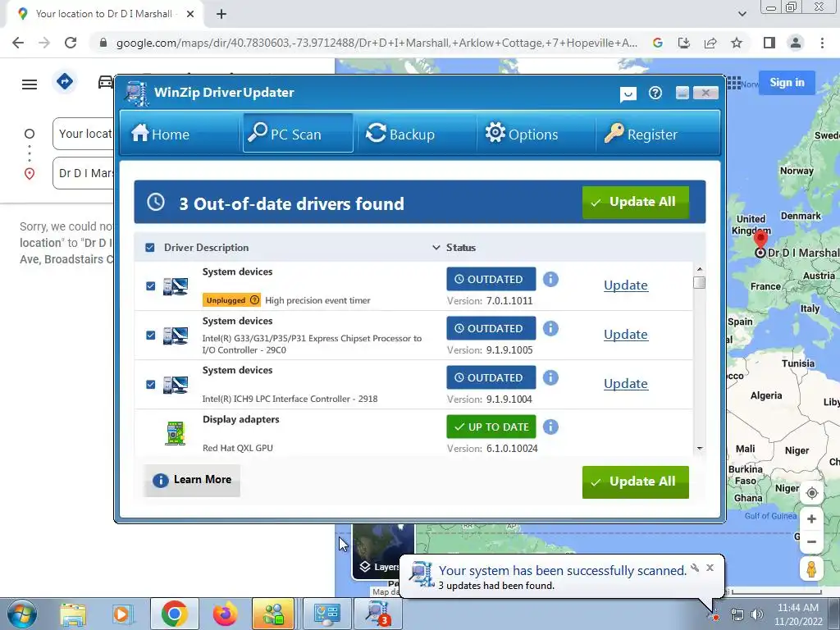Open the Chrome tab search dropdown arrow

pyautogui.click(x=742, y=14)
